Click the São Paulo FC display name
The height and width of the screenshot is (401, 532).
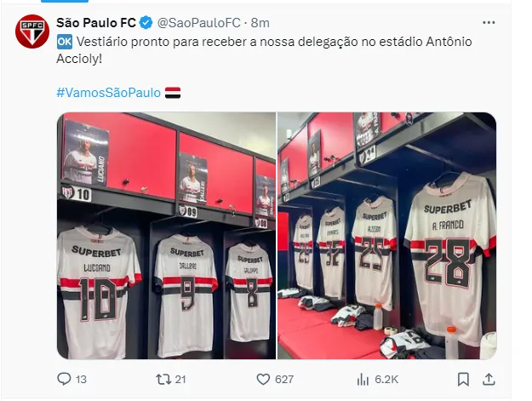pos(96,23)
